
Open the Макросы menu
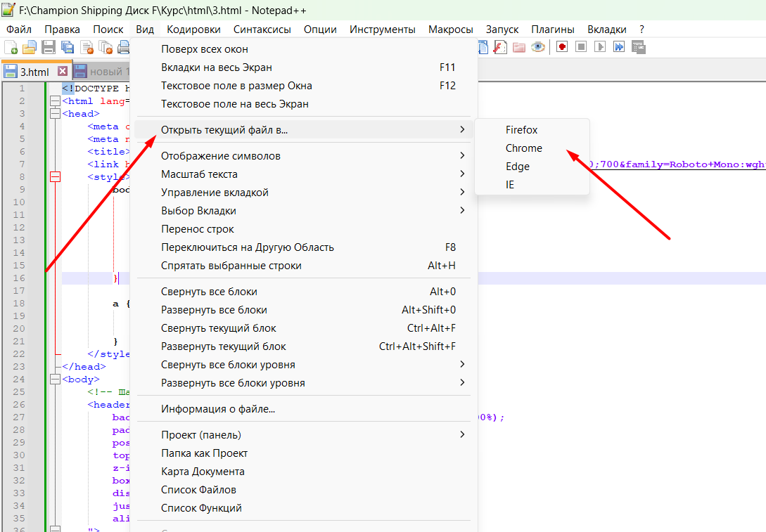click(x=450, y=30)
